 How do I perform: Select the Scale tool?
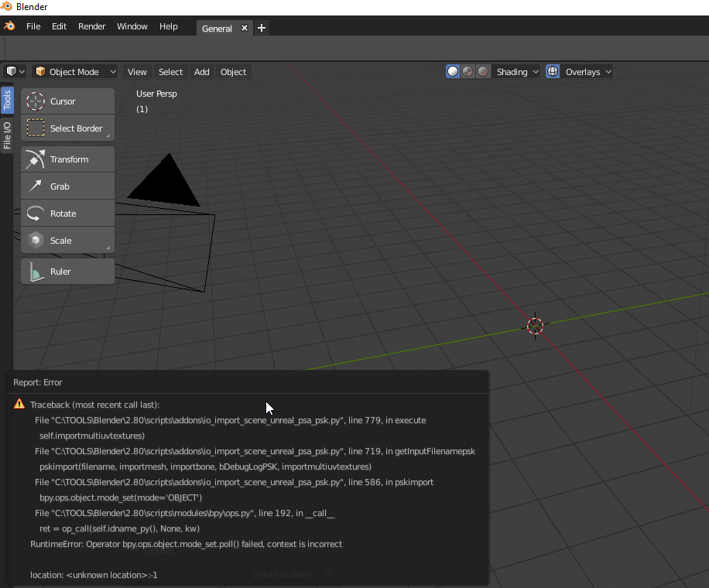click(67, 240)
